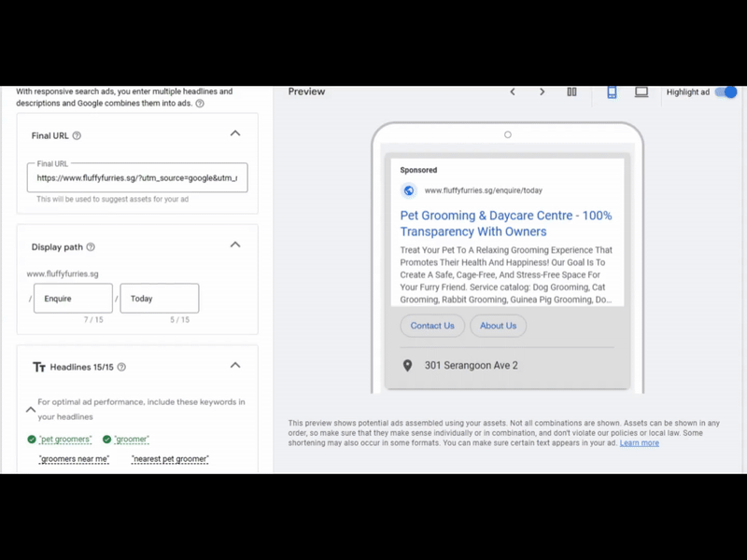The height and width of the screenshot is (560, 747).
Task: Add the "nearest pet groomer" keyword suggestion
Action: [x=170, y=459]
